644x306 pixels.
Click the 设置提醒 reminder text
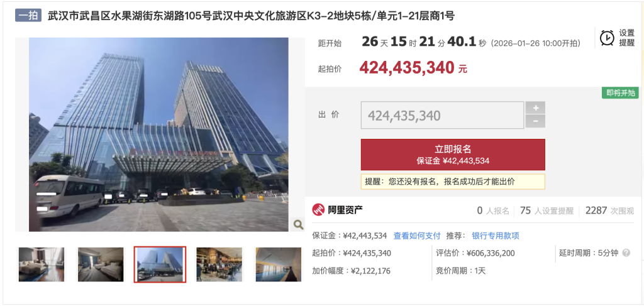tap(627, 38)
